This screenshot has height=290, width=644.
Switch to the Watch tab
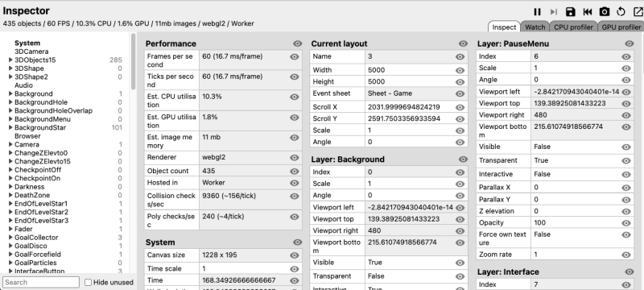coord(535,27)
